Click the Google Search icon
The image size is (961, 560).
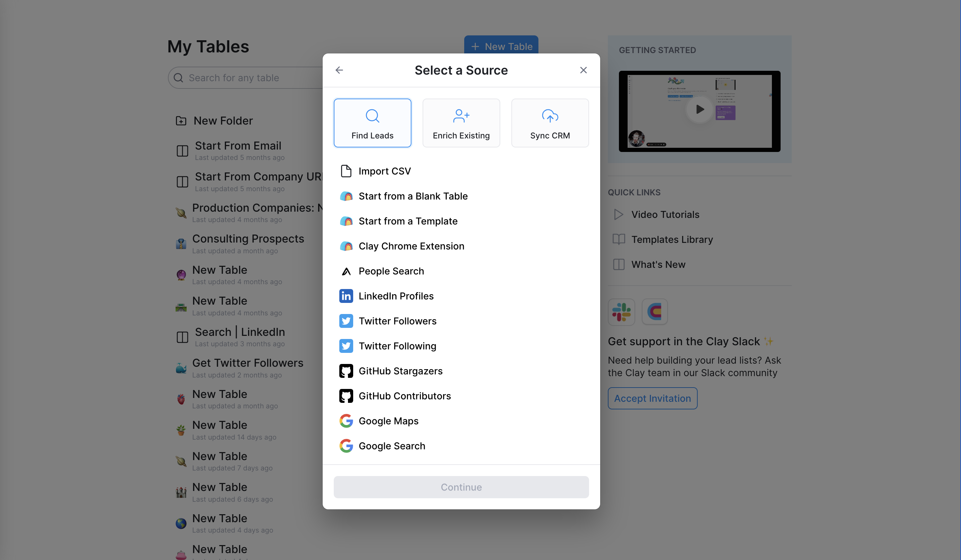pyautogui.click(x=346, y=446)
